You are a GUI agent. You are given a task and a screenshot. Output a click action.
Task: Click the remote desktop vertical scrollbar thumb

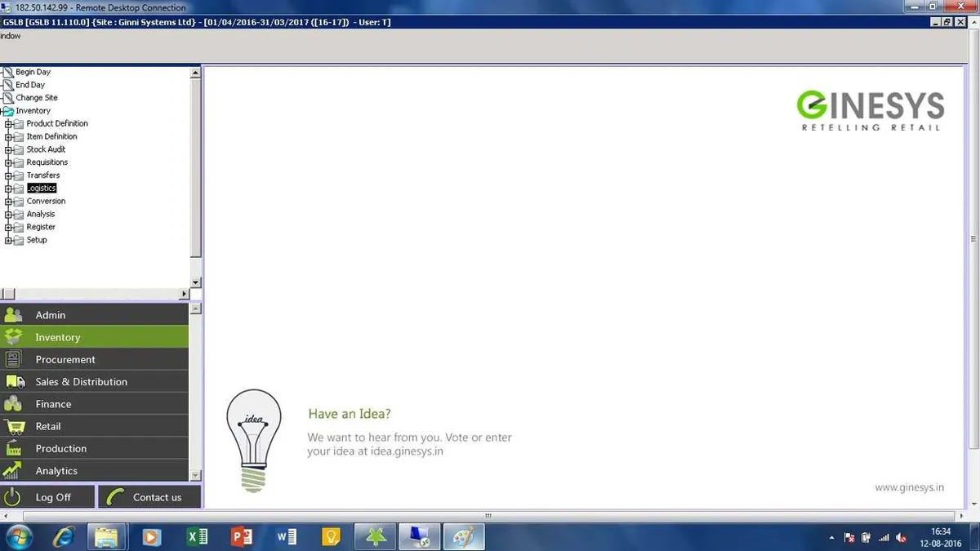[x=973, y=239]
